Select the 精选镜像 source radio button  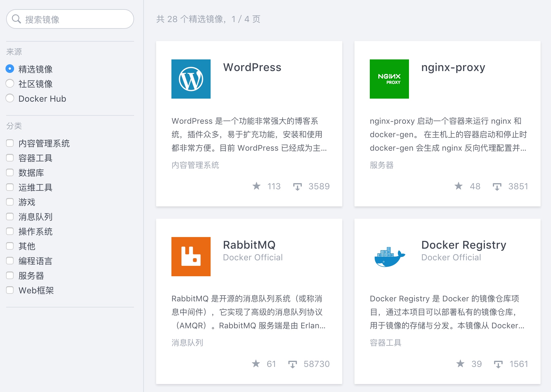tap(10, 69)
